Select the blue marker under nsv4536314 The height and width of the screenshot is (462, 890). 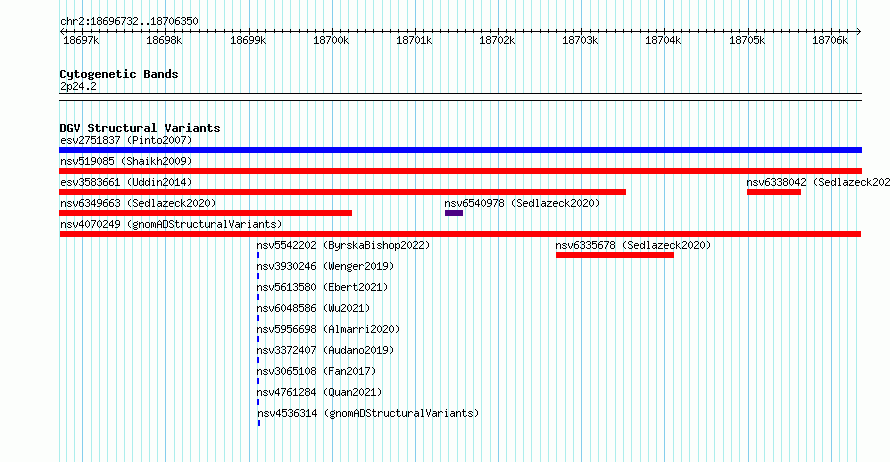click(x=259, y=423)
